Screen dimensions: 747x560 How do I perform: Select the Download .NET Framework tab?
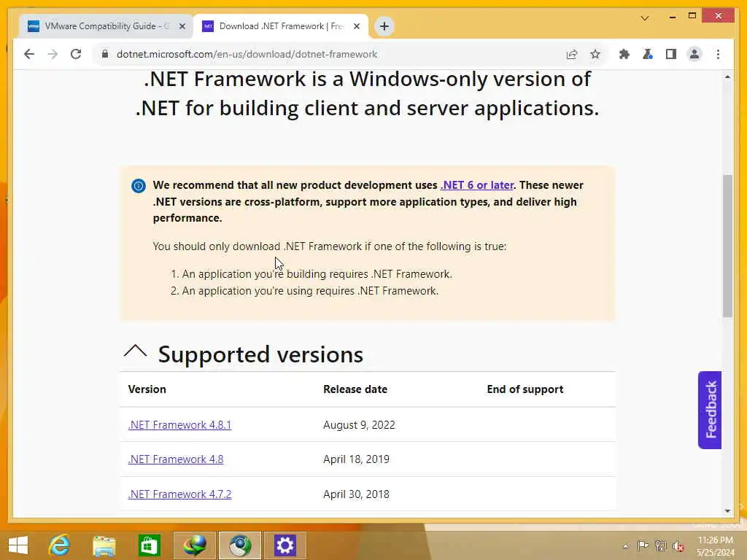(x=281, y=26)
